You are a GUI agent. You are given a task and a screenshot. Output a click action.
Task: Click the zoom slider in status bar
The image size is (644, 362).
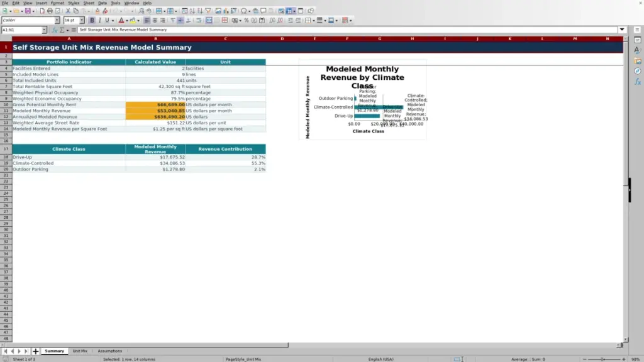604,359
